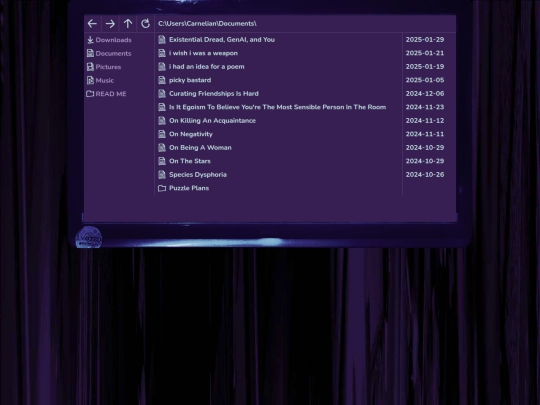Go forward with the right arrow button
This screenshot has width=540, height=405.
pos(110,24)
